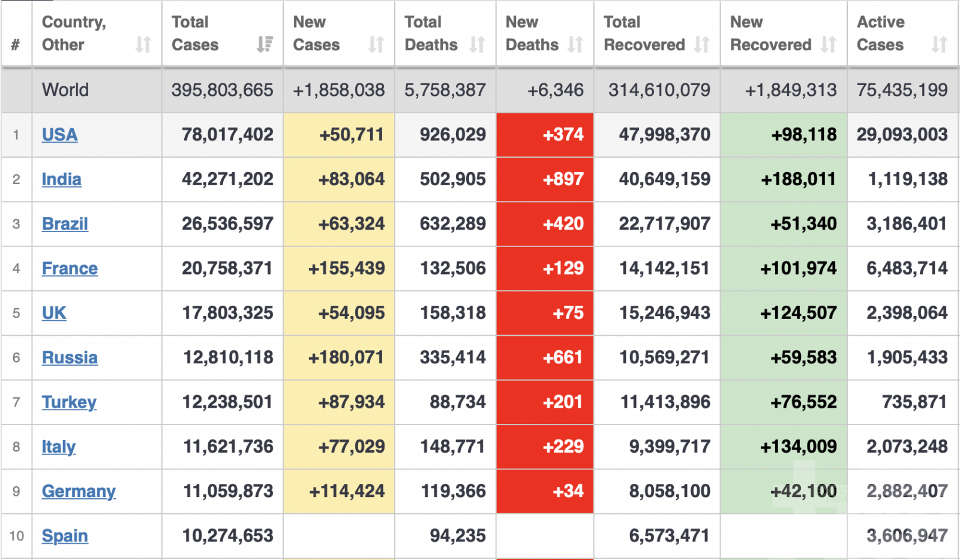Select Germany new cases +114,424
This screenshot has height=560, width=960.
347,491
